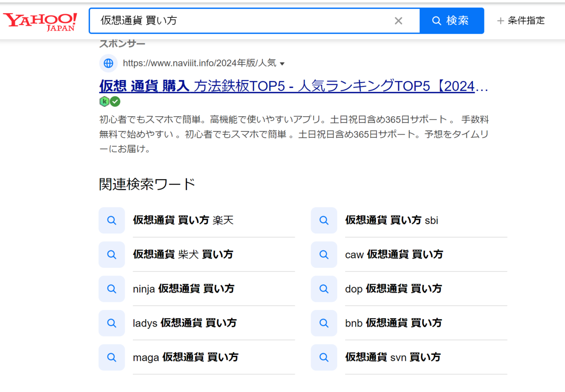Viewport: 565px width, 392px height.
Task: Click magnifier icon for 仮想通貨 svn 買い方
Action: point(324,357)
